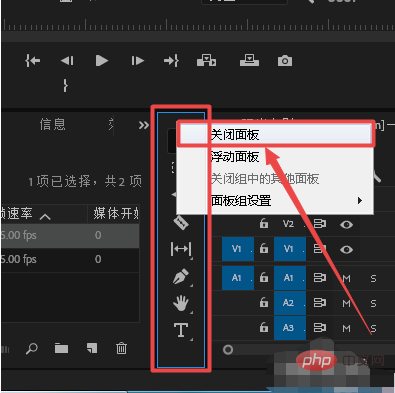The height and width of the screenshot is (393, 395).
Task: Click the New Item icon
Action: point(92,348)
